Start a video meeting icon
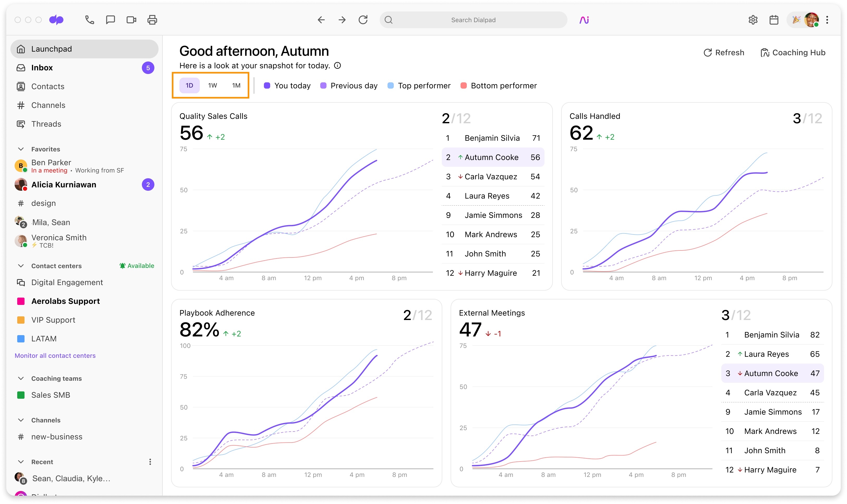Viewport: 847px width, 504px height. (131, 20)
